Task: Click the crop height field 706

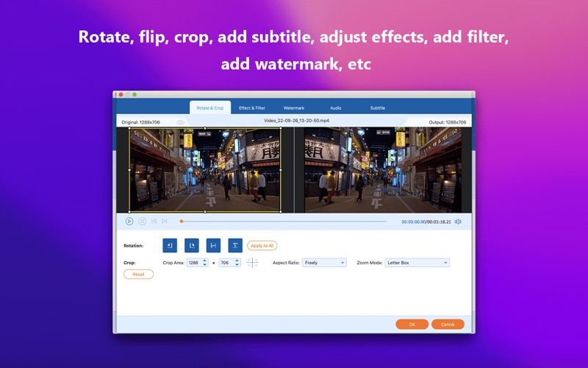Action: (226, 263)
